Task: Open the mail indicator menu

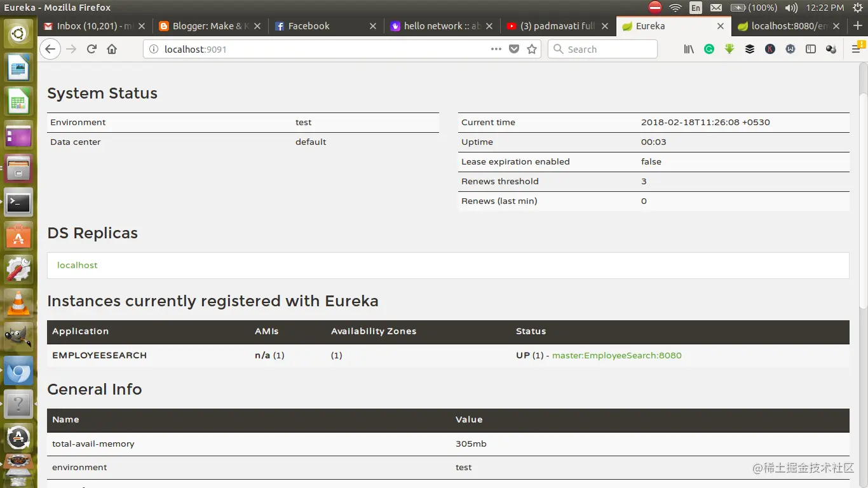Action: pyautogui.click(x=716, y=8)
